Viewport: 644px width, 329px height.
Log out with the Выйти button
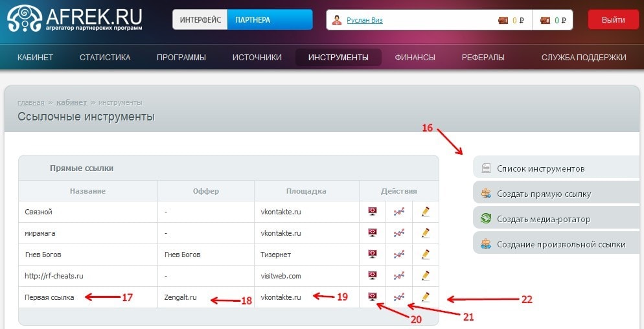pyautogui.click(x=613, y=19)
